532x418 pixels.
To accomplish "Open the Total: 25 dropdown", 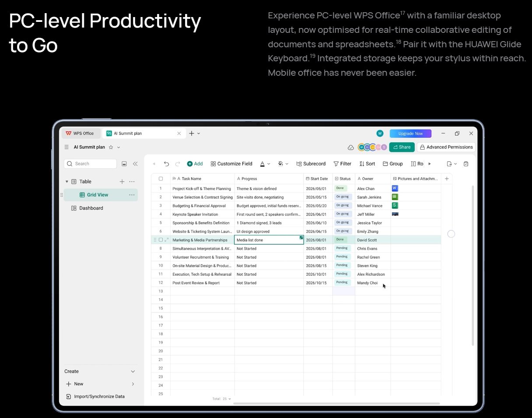I will pyautogui.click(x=222, y=399).
